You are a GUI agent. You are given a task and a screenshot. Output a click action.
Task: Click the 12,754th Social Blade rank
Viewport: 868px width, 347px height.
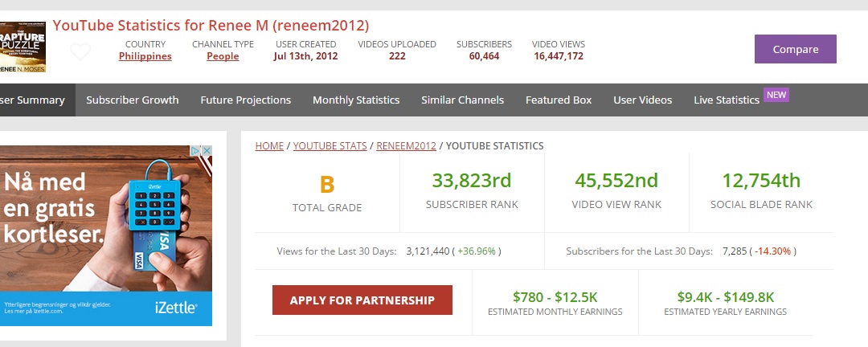pyautogui.click(x=761, y=181)
